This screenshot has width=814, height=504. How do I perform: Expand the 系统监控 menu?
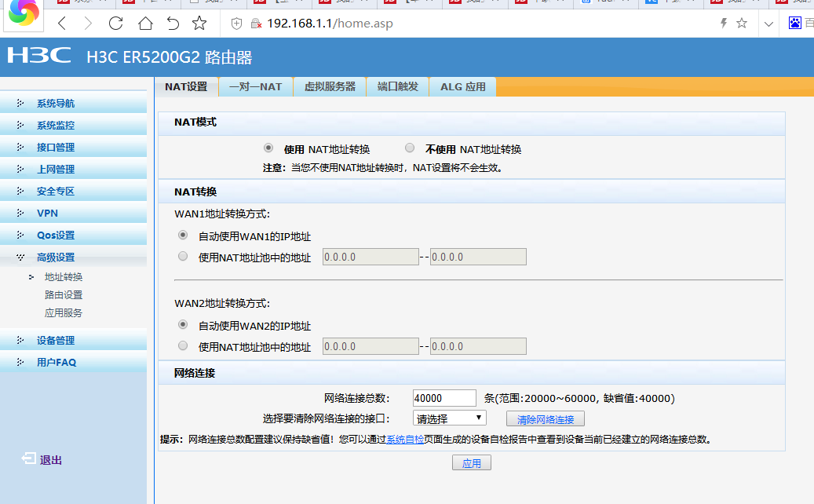point(73,125)
